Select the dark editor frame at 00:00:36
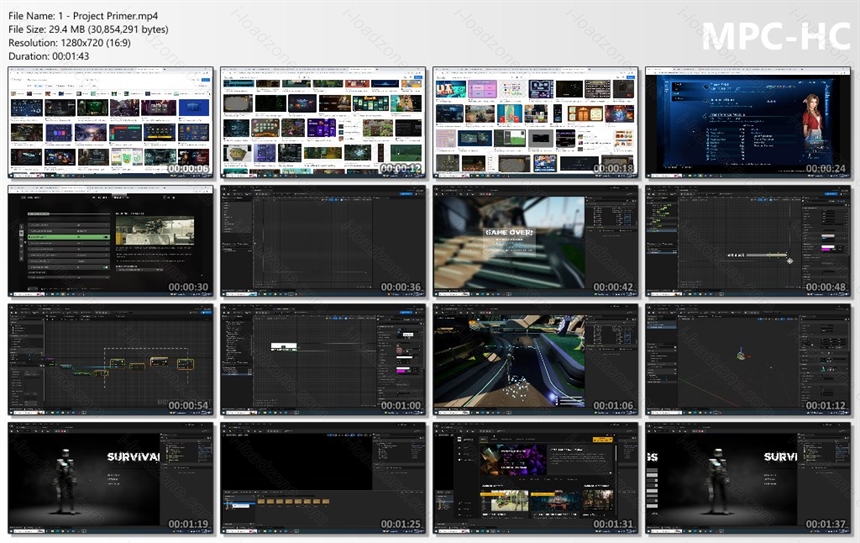 point(323,241)
